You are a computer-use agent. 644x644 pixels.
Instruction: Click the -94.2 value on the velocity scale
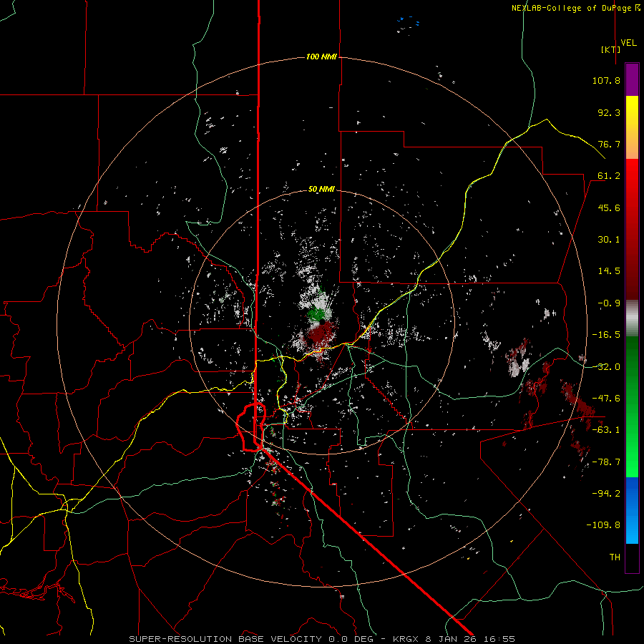(606, 493)
